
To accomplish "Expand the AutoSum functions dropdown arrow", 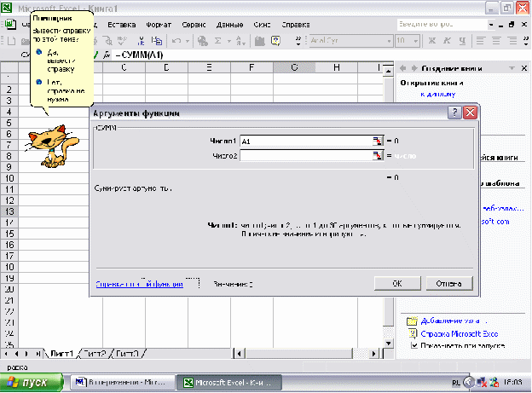I will 229,41.
